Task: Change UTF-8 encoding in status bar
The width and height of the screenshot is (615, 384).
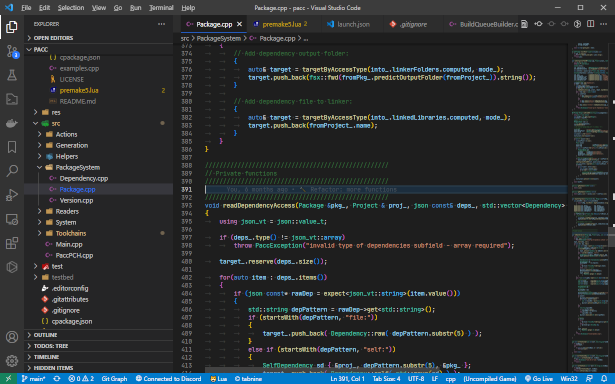Action: (x=416, y=379)
